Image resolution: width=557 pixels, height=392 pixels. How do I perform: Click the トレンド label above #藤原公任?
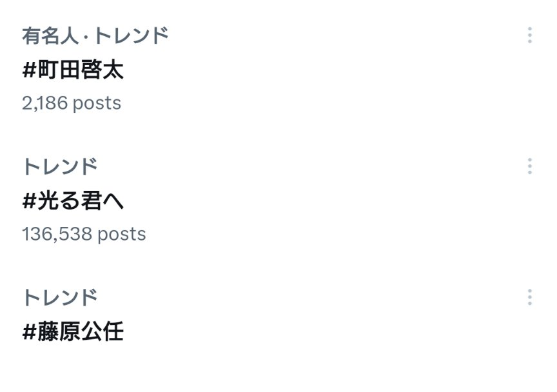click(x=60, y=297)
